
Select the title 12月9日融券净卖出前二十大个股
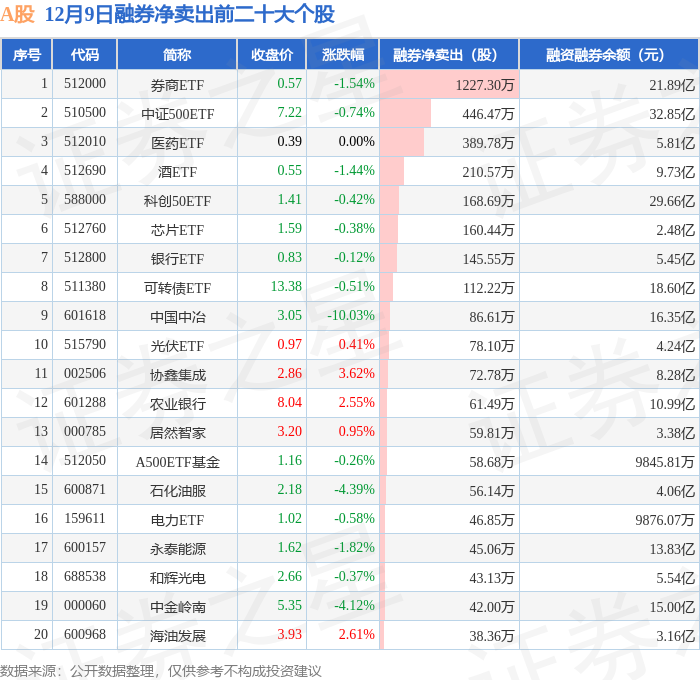click(x=190, y=14)
